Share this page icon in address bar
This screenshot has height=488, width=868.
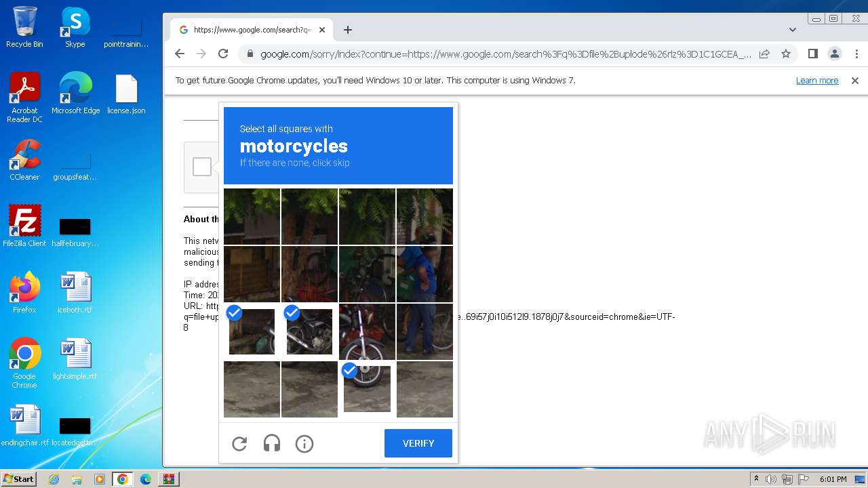click(x=764, y=54)
